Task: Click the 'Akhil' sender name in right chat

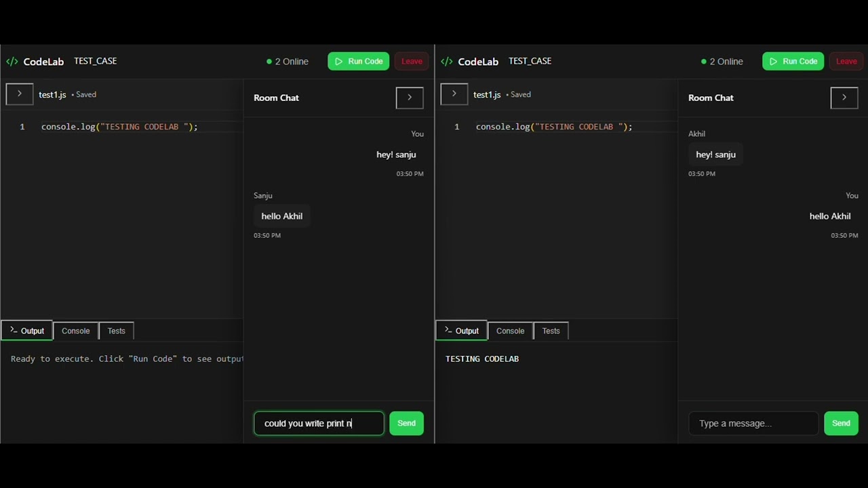Action: click(x=697, y=134)
